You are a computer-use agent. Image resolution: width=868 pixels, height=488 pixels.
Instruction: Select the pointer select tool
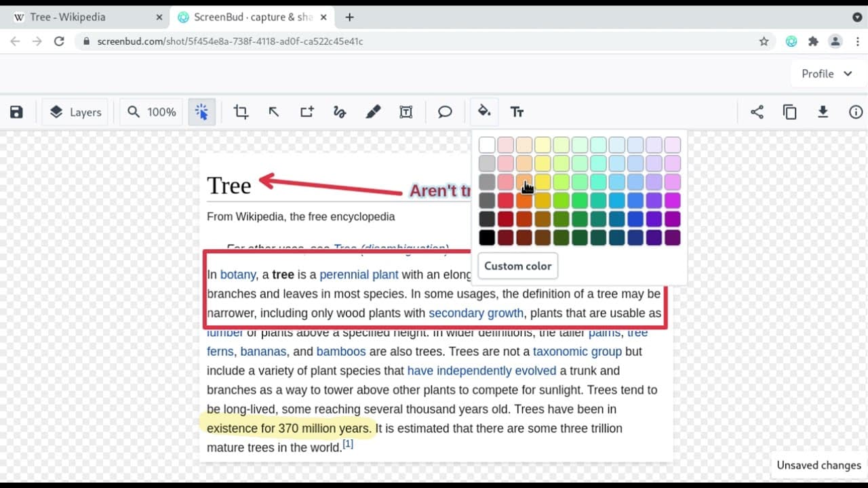[202, 112]
